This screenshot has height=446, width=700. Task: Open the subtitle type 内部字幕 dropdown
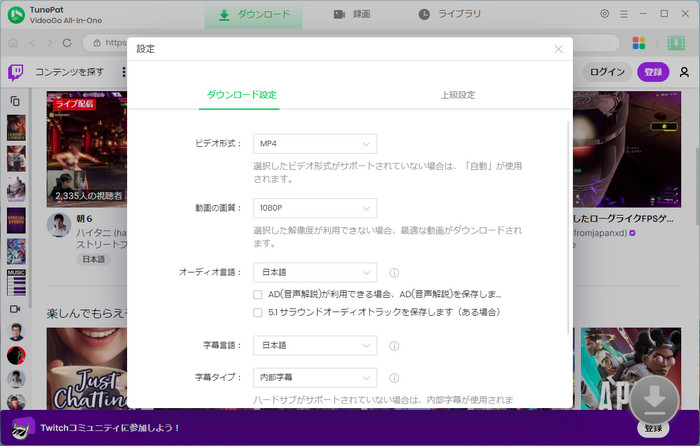[x=315, y=378]
